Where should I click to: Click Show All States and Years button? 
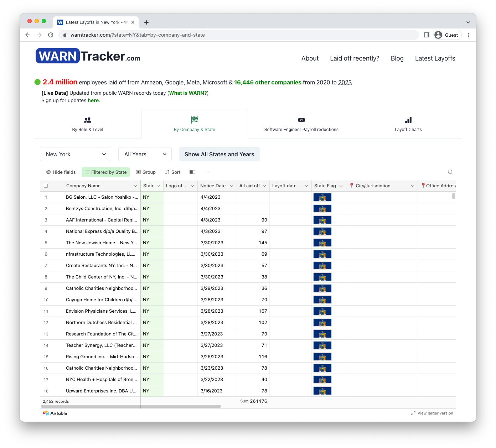[x=219, y=154]
